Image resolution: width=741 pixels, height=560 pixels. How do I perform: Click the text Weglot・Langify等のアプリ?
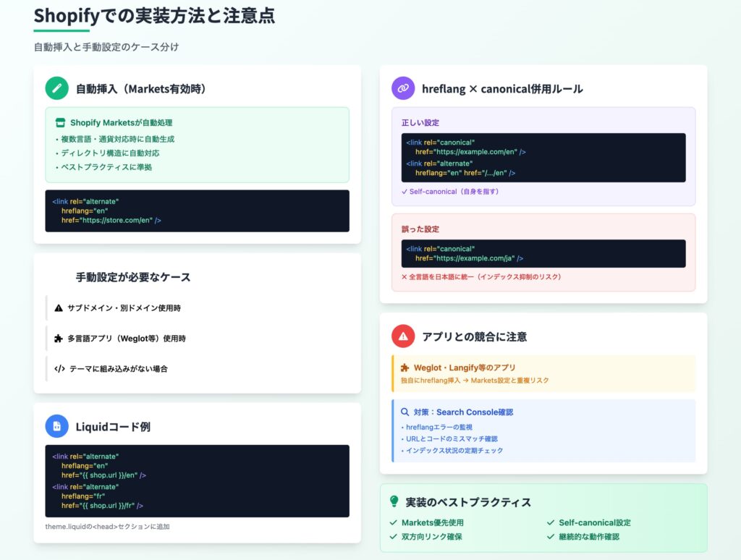click(465, 368)
